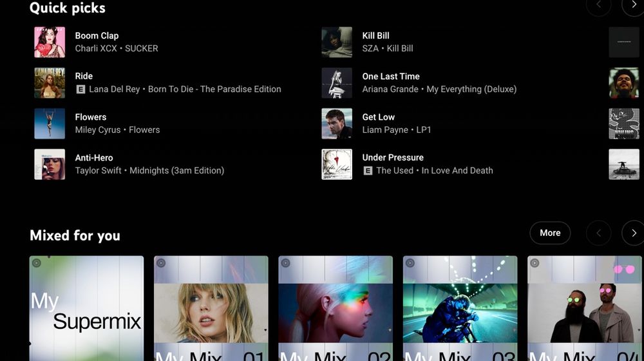The image size is (644, 361).
Task: Click the Quick picks section heading
Action: [x=68, y=8]
